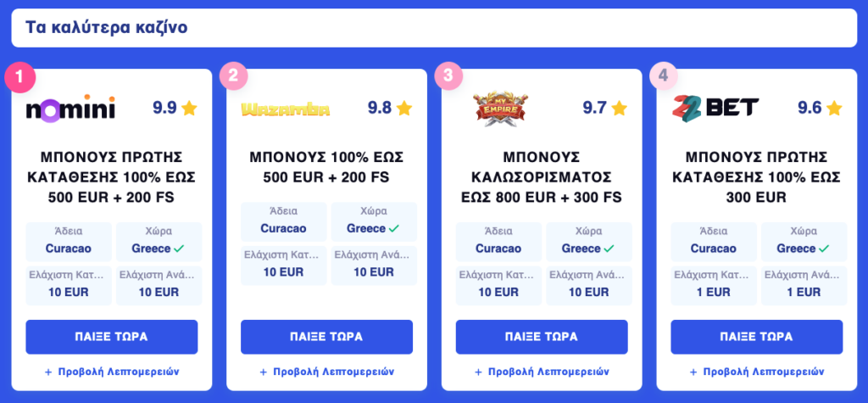Click the 22Bet casino logo
The width and height of the screenshot is (868, 403).
[x=715, y=108]
